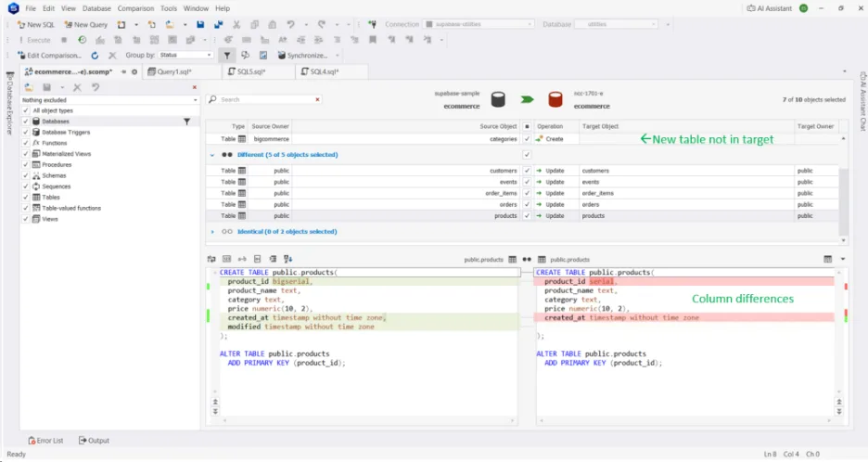Open the Nothing excluded filter dropdown
Screen dimensions: 868x462
[109, 100]
